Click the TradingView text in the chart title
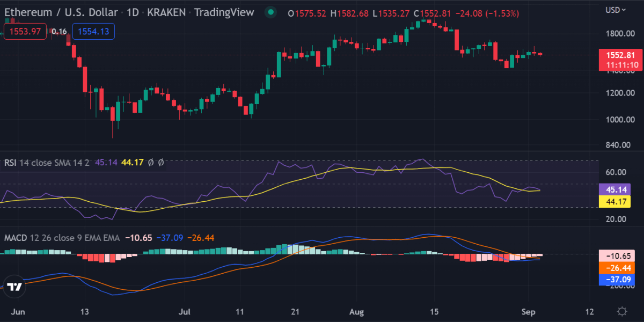This screenshot has height=322, width=644. [x=224, y=12]
